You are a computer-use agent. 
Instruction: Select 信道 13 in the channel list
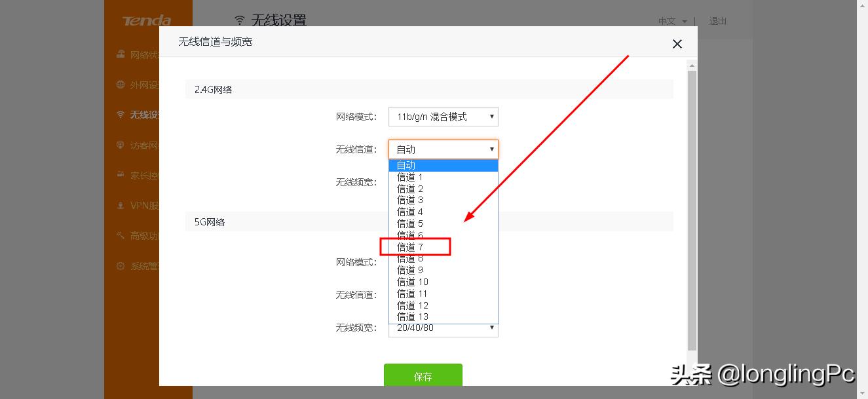(415, 316)
